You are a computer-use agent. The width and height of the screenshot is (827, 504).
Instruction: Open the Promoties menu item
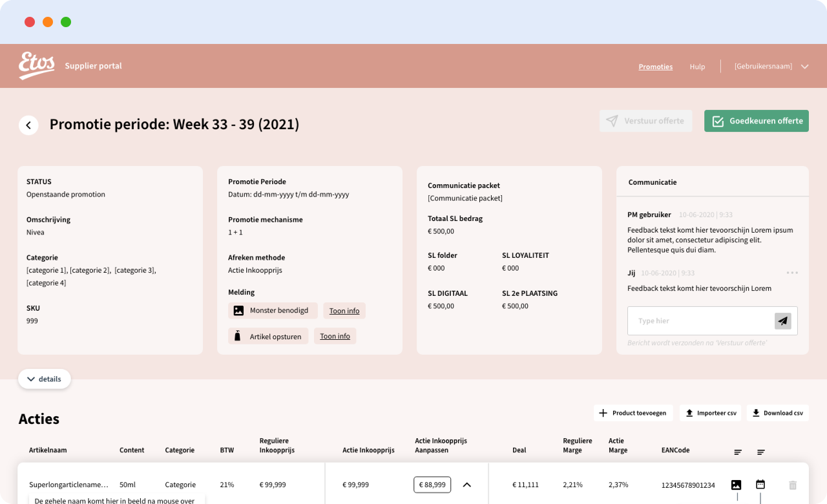click(656, 67)
